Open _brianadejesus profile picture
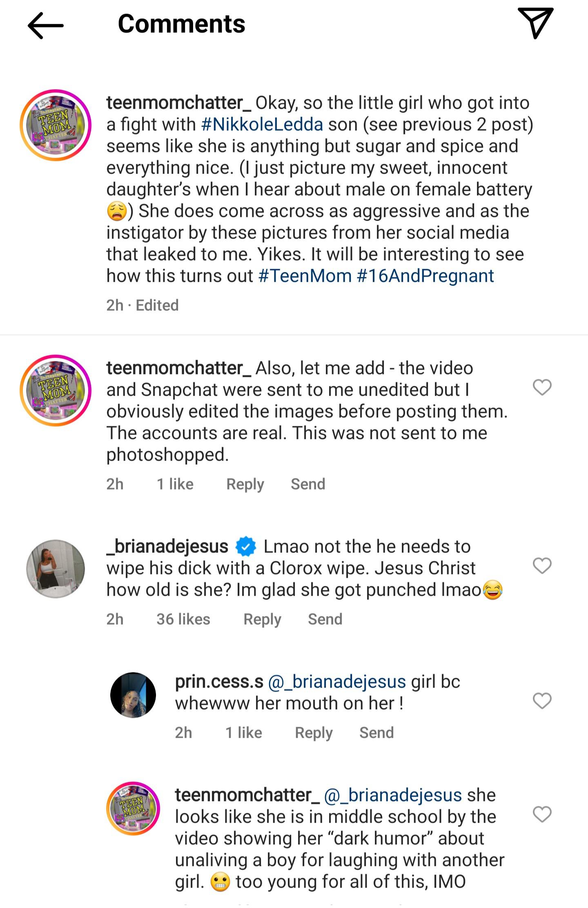Viewport: 588px width, 908px height. pyautogui.click(x=56, y=569)
